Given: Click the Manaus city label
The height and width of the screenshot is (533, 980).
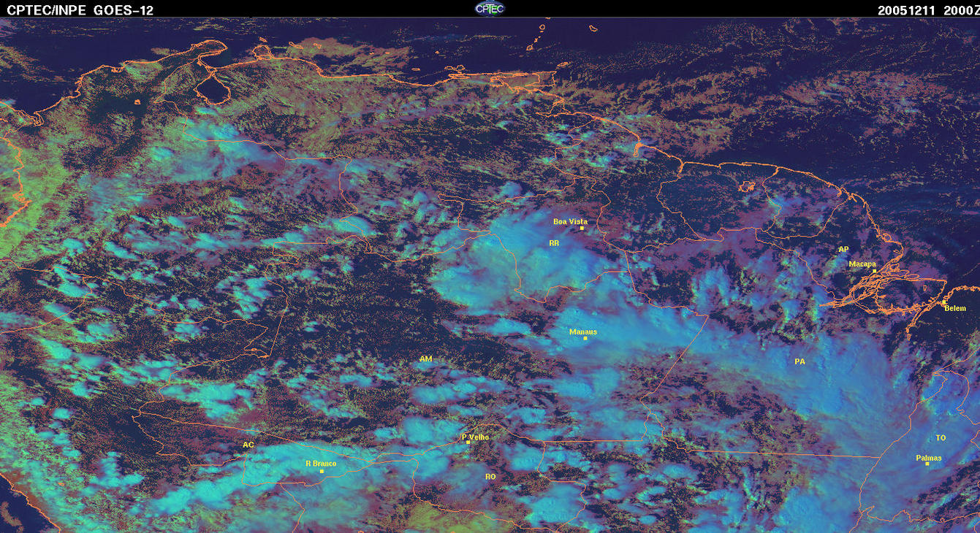Looking at the screenshot, I should [582, 331].
